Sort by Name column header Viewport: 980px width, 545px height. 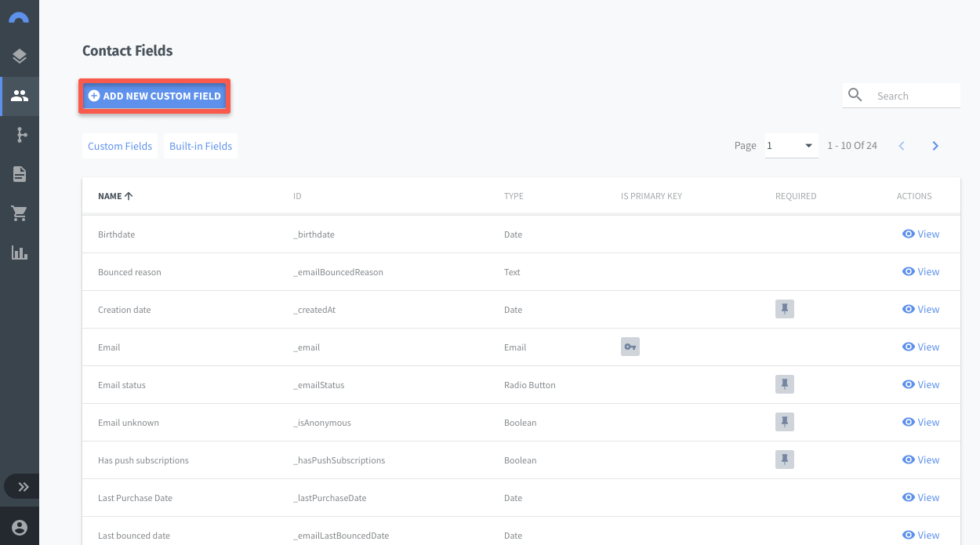[x=115, y=196]
